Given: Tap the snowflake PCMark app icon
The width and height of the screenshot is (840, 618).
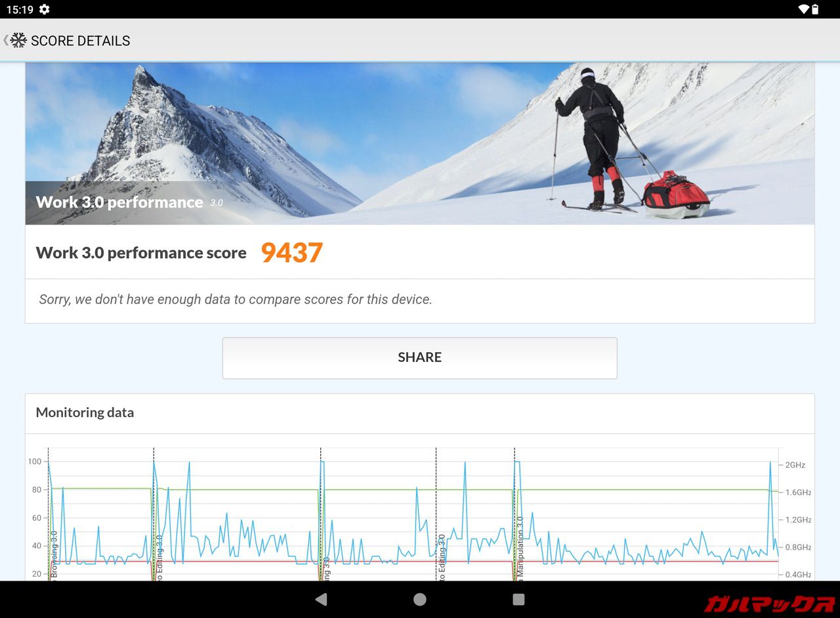Looking at the screenshot, I should coord(18,40).
